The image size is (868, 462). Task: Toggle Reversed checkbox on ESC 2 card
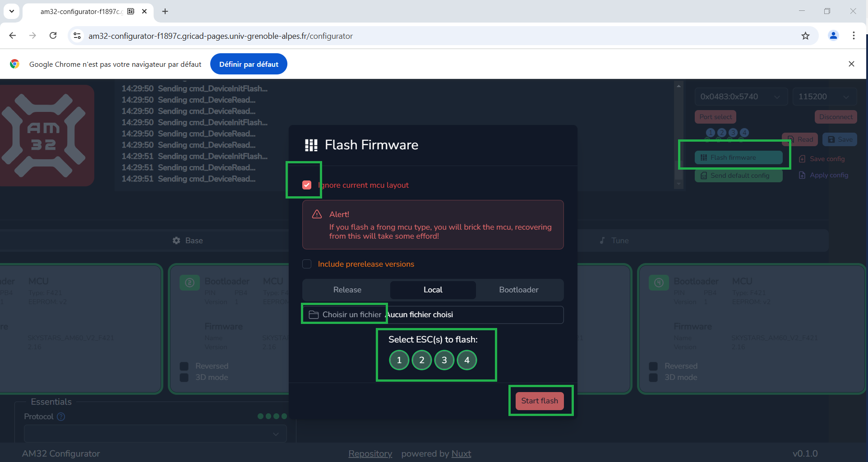point(184,366)
